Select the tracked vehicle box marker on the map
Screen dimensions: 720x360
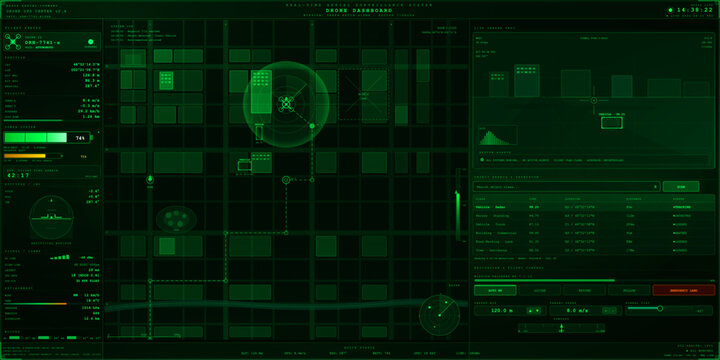tap(244, 165)
